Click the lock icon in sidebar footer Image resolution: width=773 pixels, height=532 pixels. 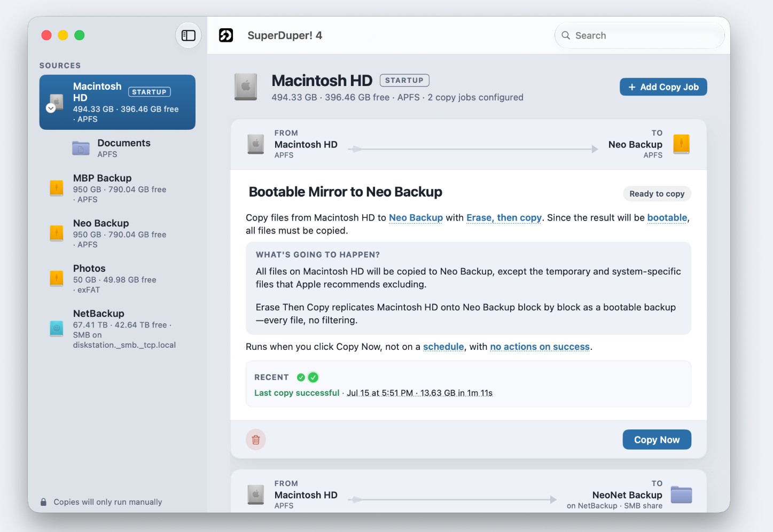click(x=43, y=502)
